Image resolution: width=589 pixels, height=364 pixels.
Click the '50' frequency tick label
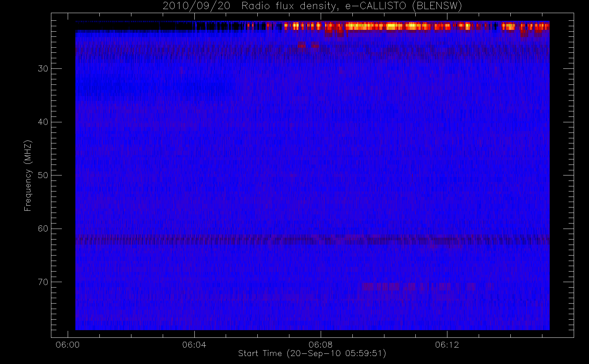point(43,175)
